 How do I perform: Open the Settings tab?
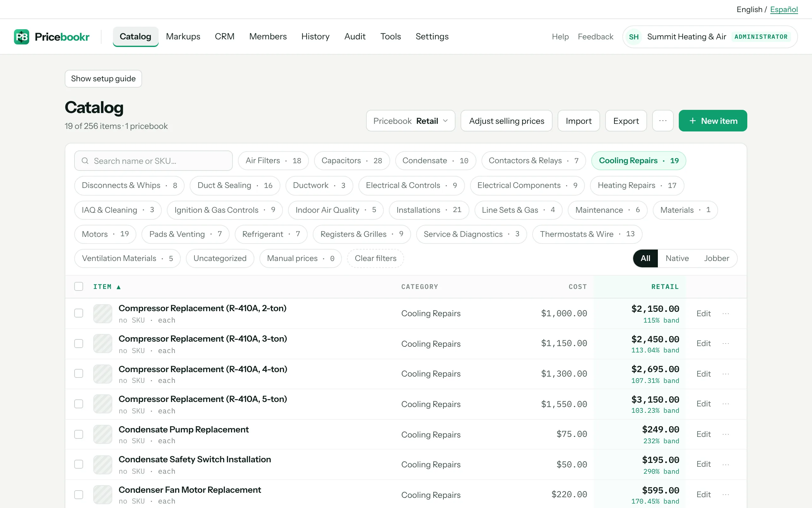click(432, 36)
